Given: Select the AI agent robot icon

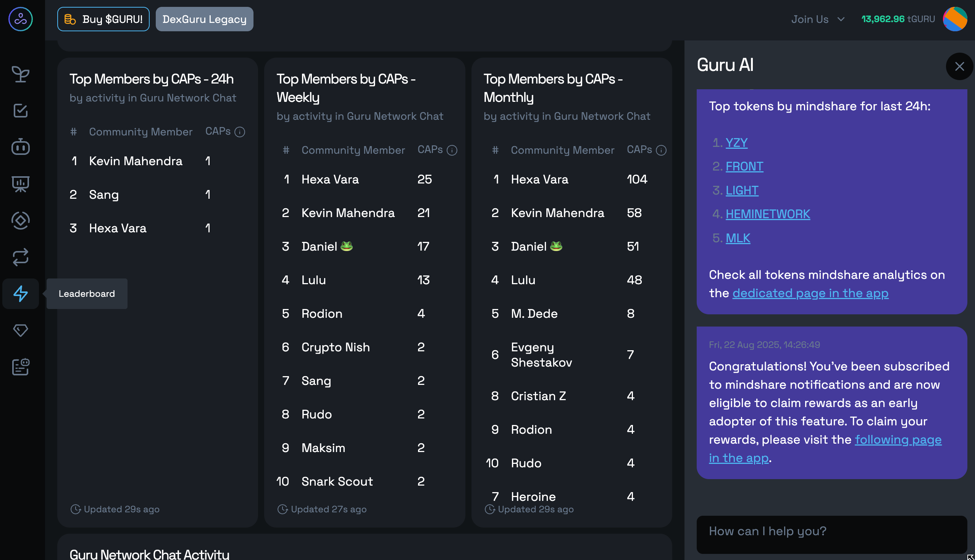Looking at the screenshot, I should 20,147.
